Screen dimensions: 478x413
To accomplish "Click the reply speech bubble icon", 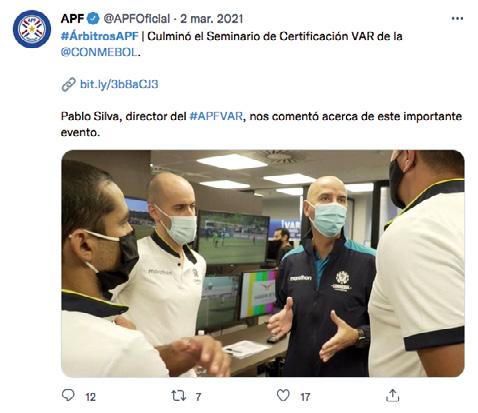I will coord(68,395).
